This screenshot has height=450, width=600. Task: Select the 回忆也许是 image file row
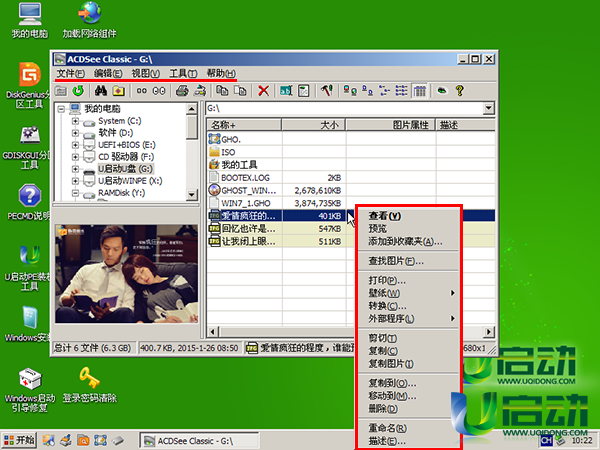(246, 229)
